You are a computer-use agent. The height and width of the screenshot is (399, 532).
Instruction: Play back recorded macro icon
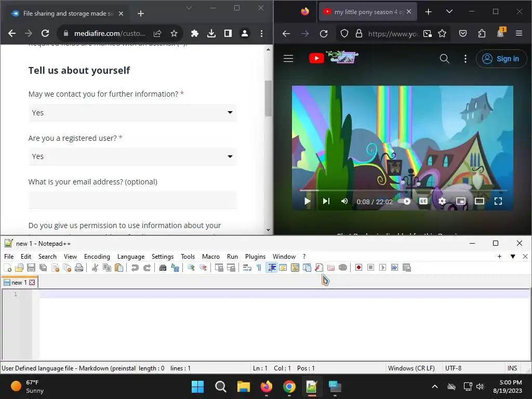point(382,268)
